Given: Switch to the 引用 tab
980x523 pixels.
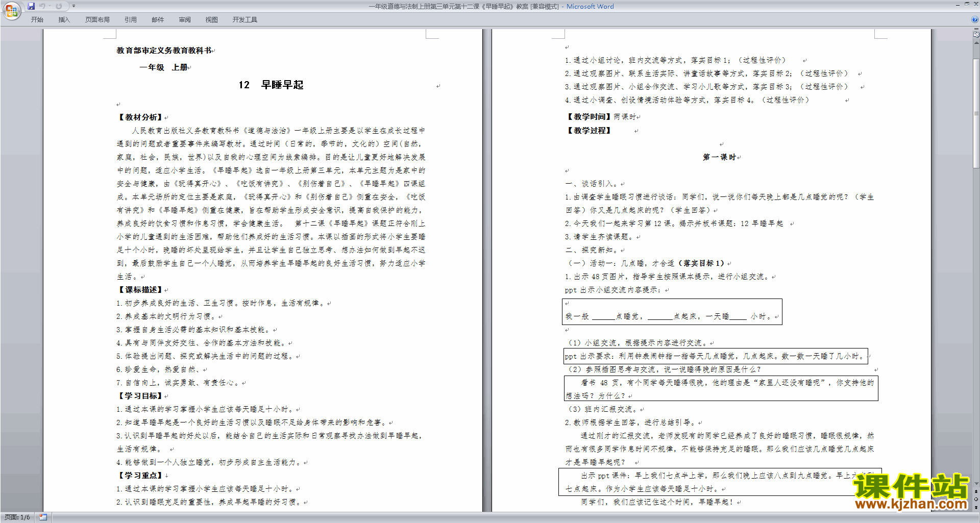Looking at the screenshot, I should [131, 19].
